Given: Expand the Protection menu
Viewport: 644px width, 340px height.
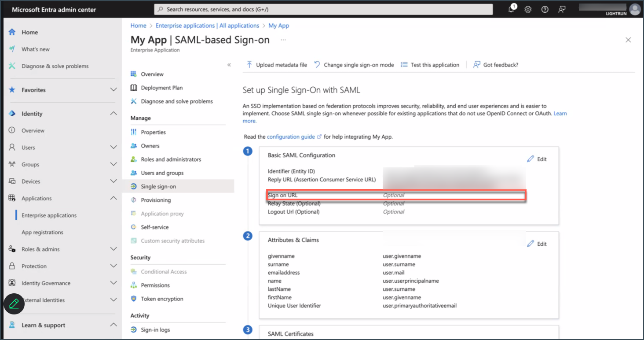Looking at the screenshot, I should pyautogui.click(x=113, y=266).
